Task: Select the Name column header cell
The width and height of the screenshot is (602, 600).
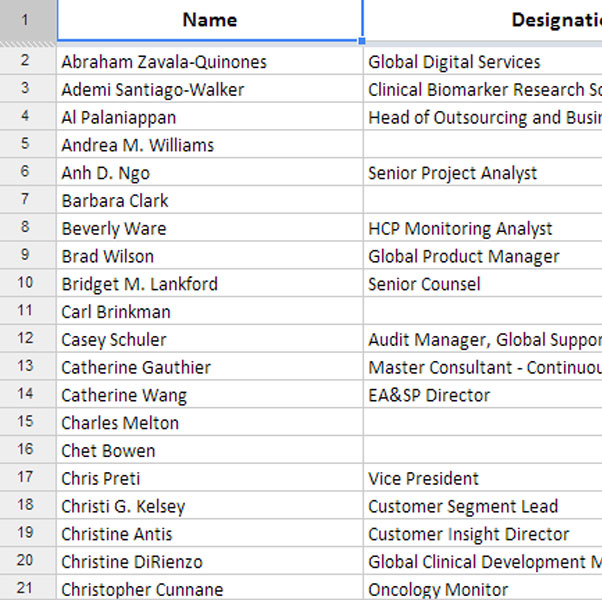Action: pyautogui.click(x=210, y=20)
